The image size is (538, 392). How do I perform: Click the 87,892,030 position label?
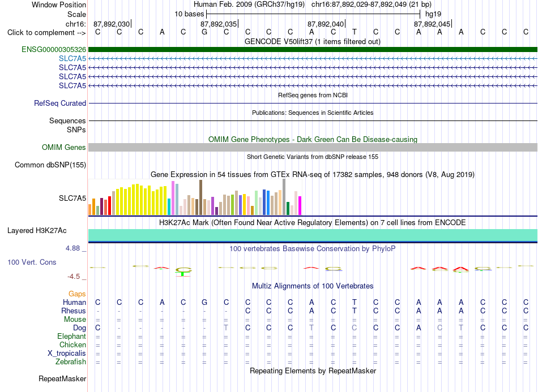click(x=112, y=24)
